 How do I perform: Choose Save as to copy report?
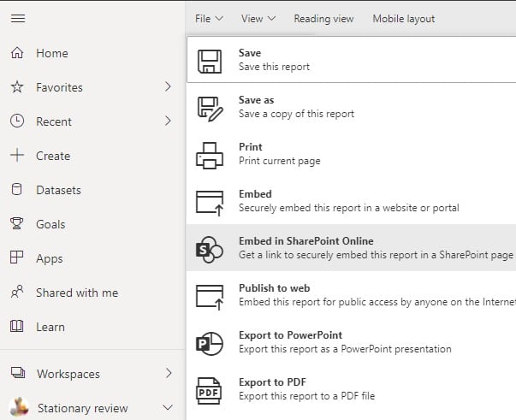[x=351, y=107]
